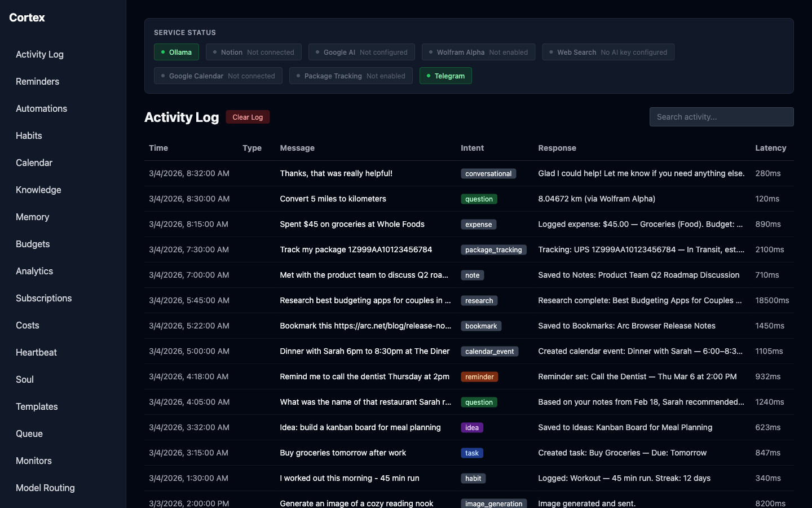Navigate to the Soul page

click(24, 379)
